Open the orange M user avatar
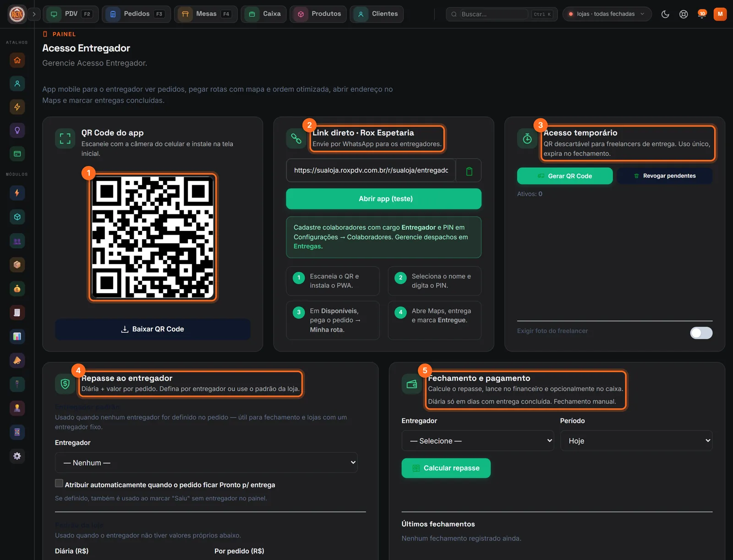The height and width of the screenshot is (560, 733). tap(720, 14)
